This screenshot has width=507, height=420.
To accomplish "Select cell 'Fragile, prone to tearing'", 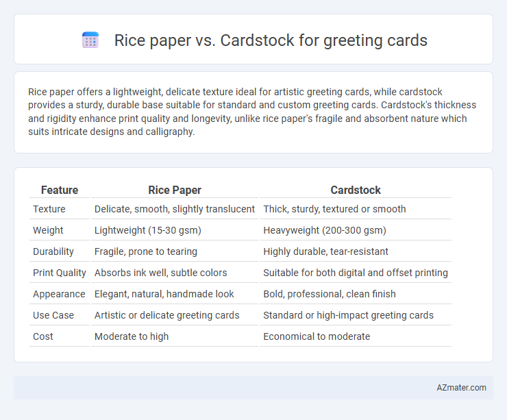I will click(175, 251).
